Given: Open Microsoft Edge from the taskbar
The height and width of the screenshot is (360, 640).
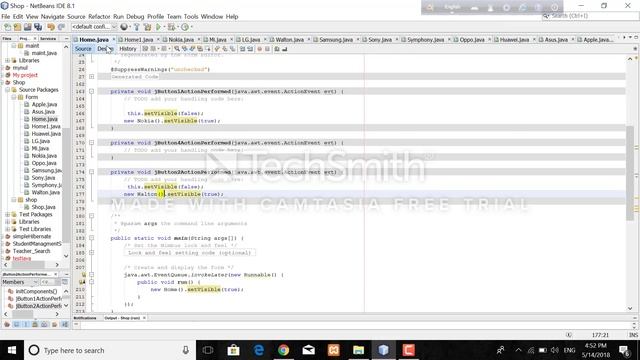Looking at the screenshot, I should tap(258, 350).
